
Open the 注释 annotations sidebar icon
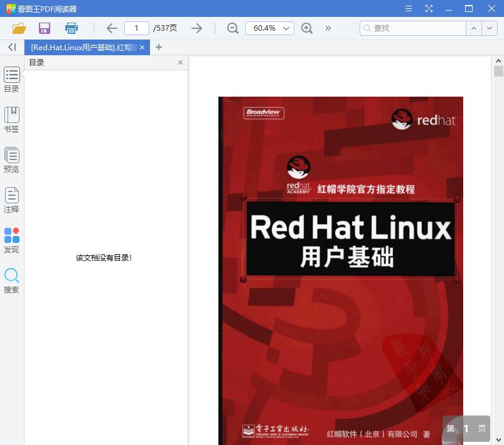11,200
